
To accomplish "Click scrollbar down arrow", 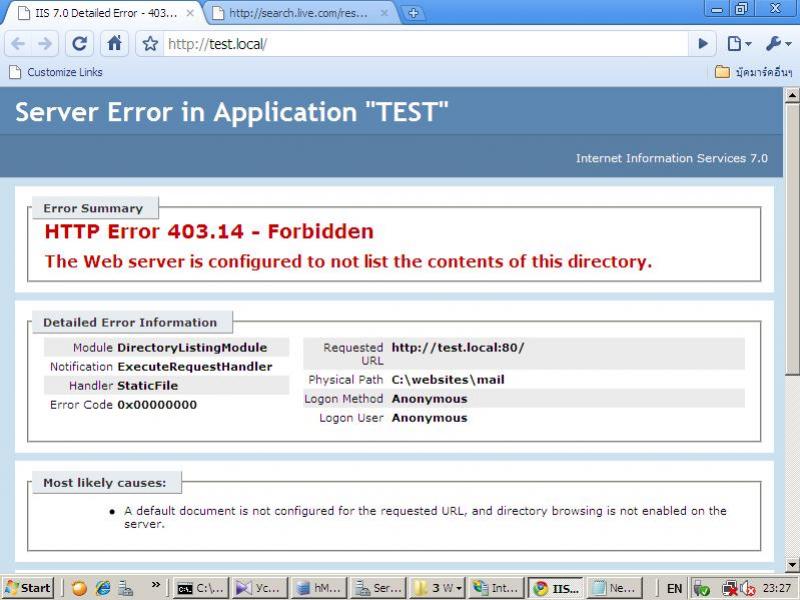I will point(792,564).
